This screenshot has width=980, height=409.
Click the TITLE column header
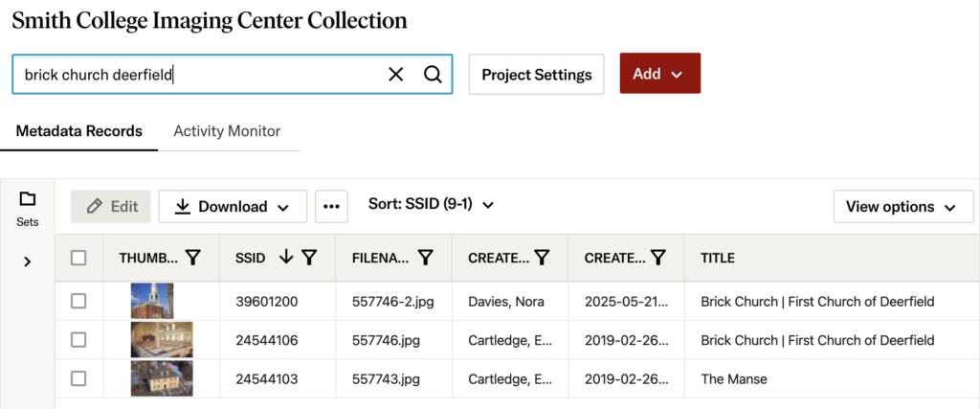coord(718,258)
